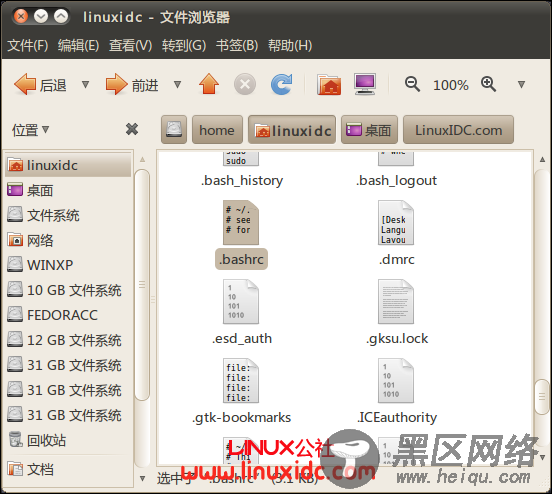Open 回收站 in the sidebar
Viewport: 552px width, 494px height.
click(68, 440)
